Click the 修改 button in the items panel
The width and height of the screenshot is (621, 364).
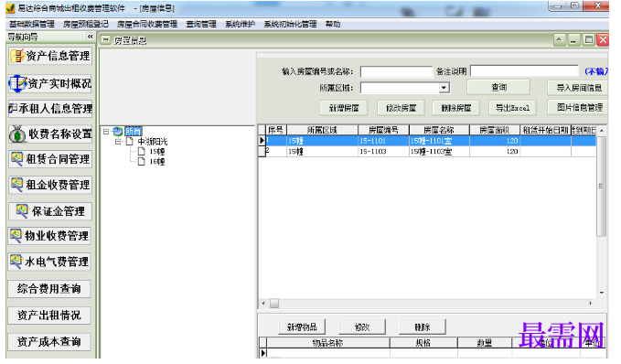pos(362,327)
